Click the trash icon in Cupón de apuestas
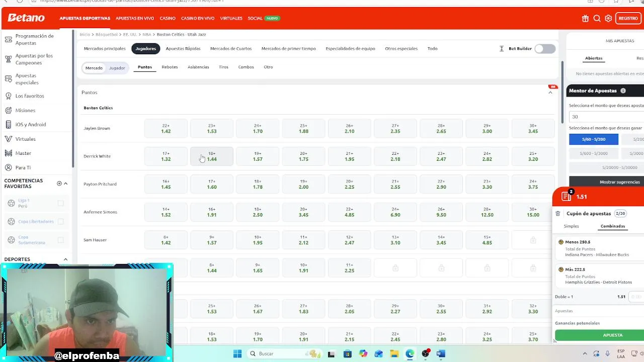The height and width of the screenshot is (362, 644). click(x=558, y=214)
